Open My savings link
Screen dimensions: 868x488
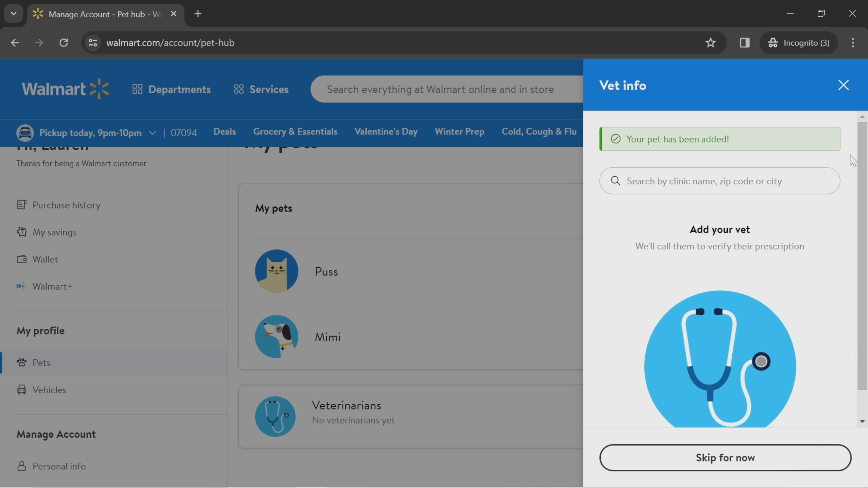pos(54,232)
